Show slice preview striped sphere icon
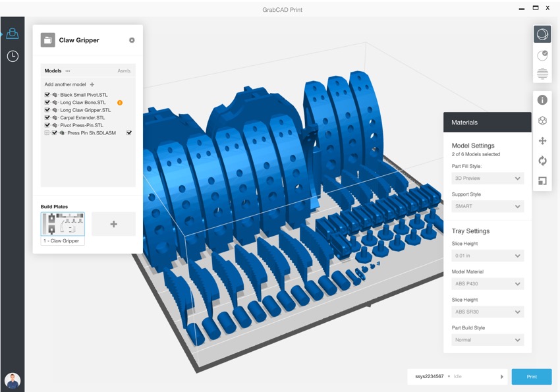Viewport: 560px width, 392px height. [542, 74]
